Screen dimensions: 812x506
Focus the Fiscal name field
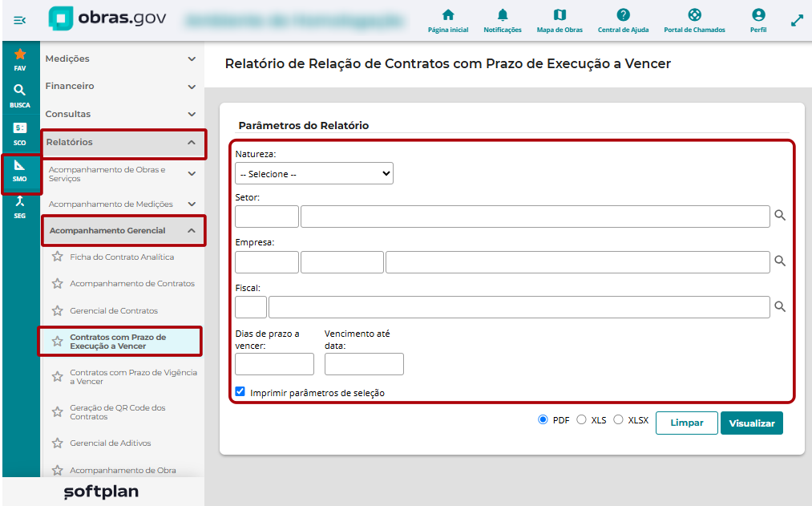coord(519,307)
